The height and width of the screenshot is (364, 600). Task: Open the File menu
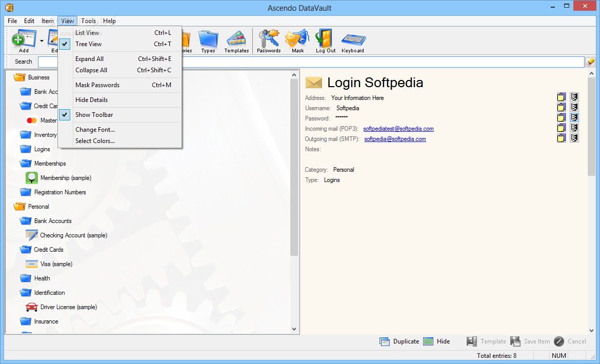12,21
